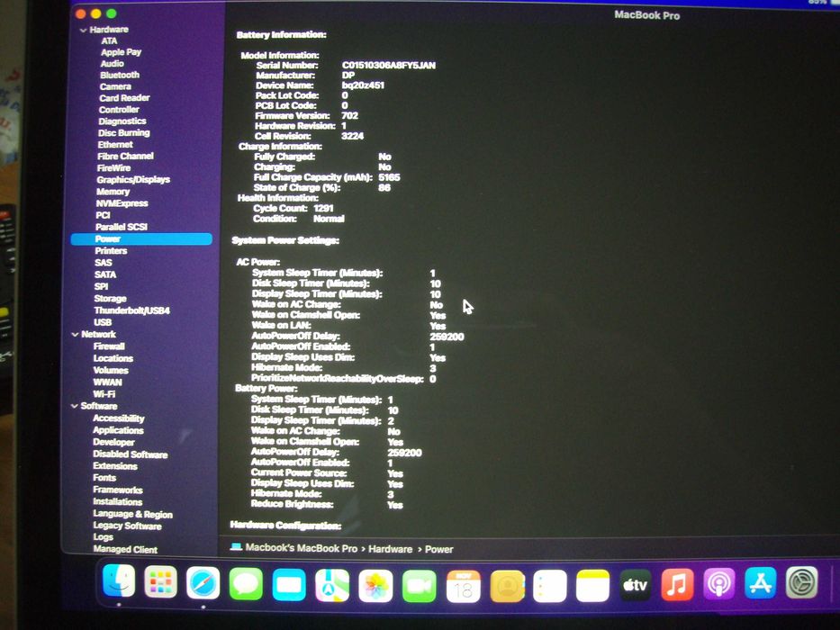Select Disc Burning in sidebar
The width and height of the screenshot is (840, 630).
(123, 133)
